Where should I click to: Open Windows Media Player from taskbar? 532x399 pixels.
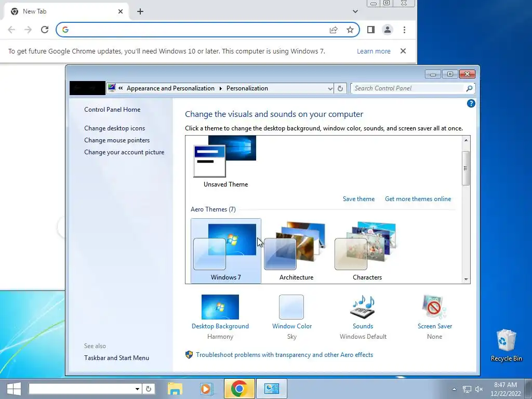pos(206,389)
